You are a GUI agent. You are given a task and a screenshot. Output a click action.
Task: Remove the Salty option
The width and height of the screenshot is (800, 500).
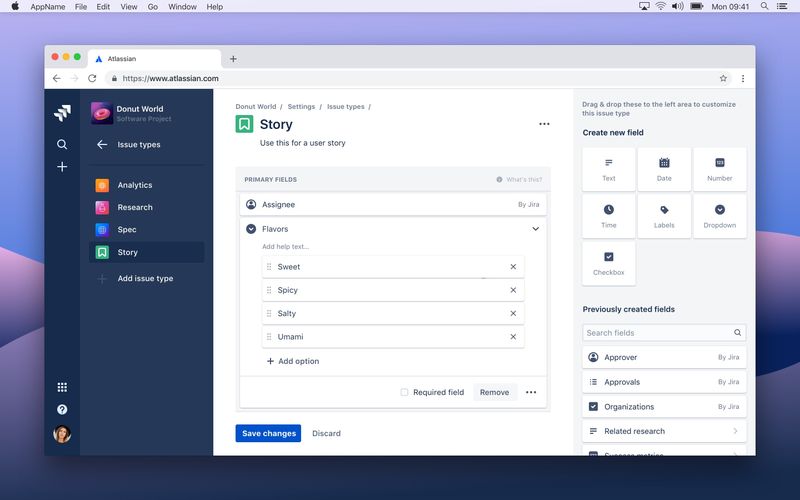click(513, 313)
